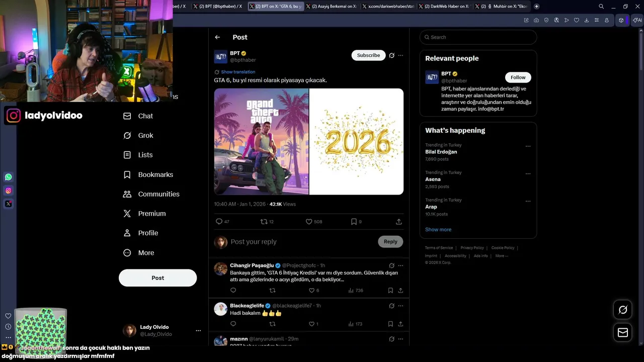Switch to BPT (@bpthaber) browser tab

pyautogui.click(x=218, y=7)
